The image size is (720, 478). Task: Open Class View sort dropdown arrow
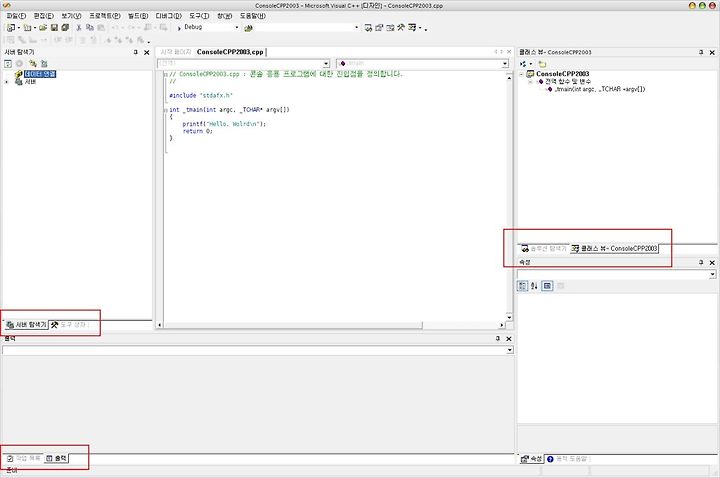click(x=531, y=64)
